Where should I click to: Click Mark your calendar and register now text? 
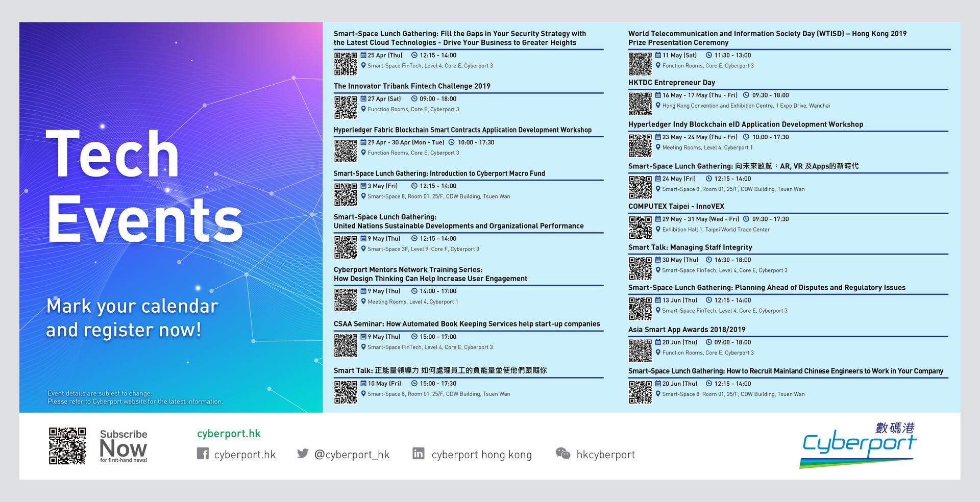pos(132,318)
